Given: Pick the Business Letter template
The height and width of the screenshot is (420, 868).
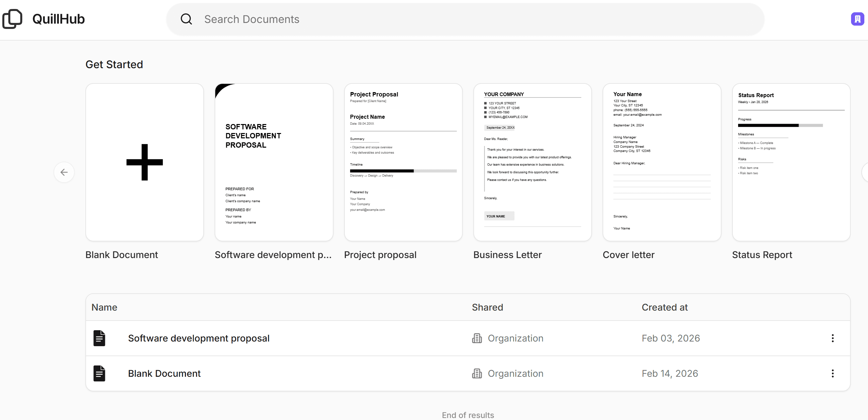Looking at the screenshot, I should click(x=532, y=162).
